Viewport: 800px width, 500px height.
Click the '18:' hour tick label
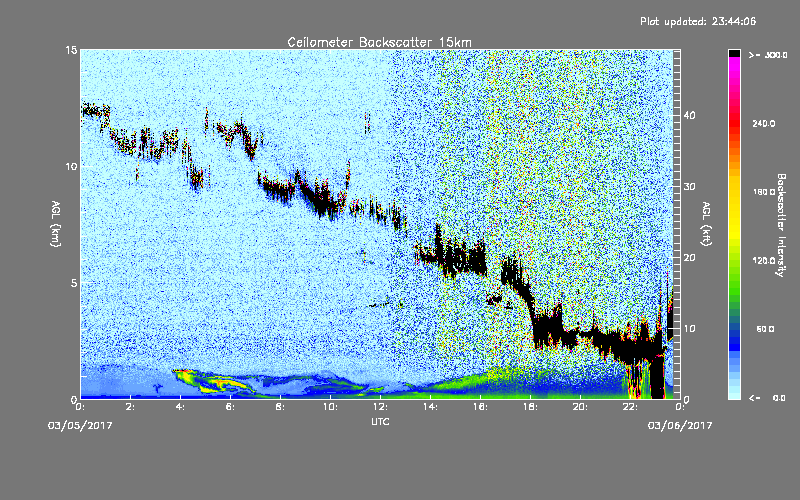[x=531, y=407]
